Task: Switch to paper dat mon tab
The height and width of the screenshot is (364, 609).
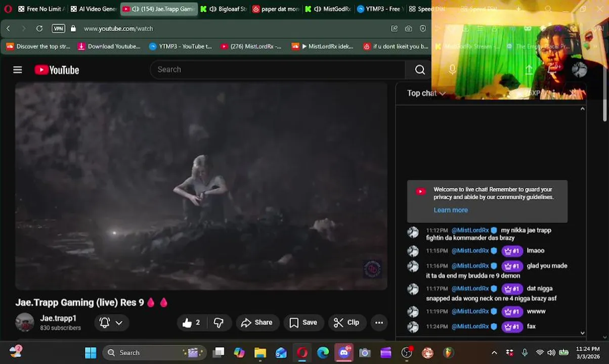Action: click(276, 9)
